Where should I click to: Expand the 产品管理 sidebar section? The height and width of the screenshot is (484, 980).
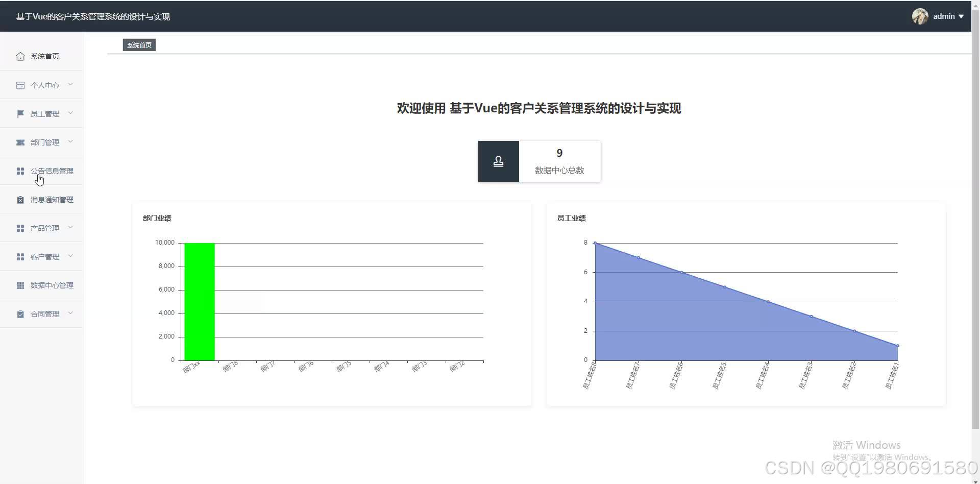(70, 228)
